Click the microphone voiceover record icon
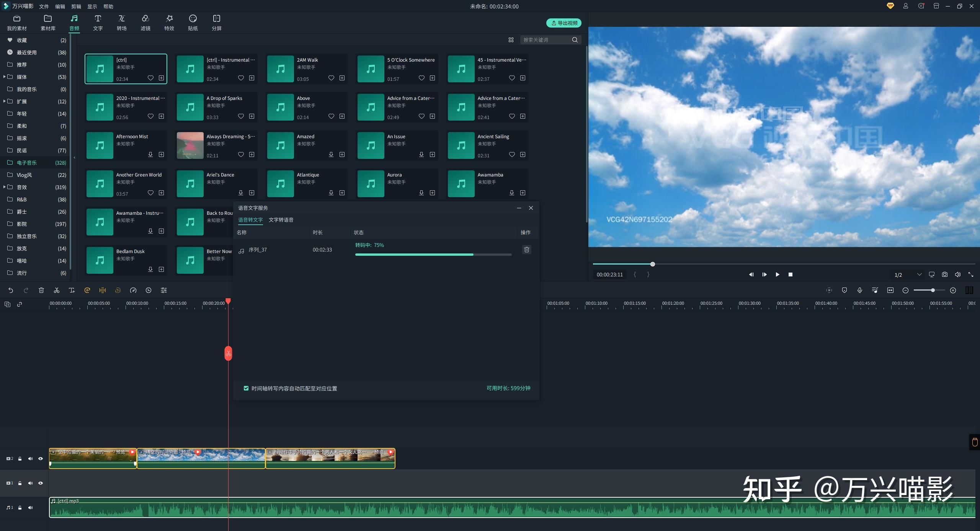 tap(860, 290)
